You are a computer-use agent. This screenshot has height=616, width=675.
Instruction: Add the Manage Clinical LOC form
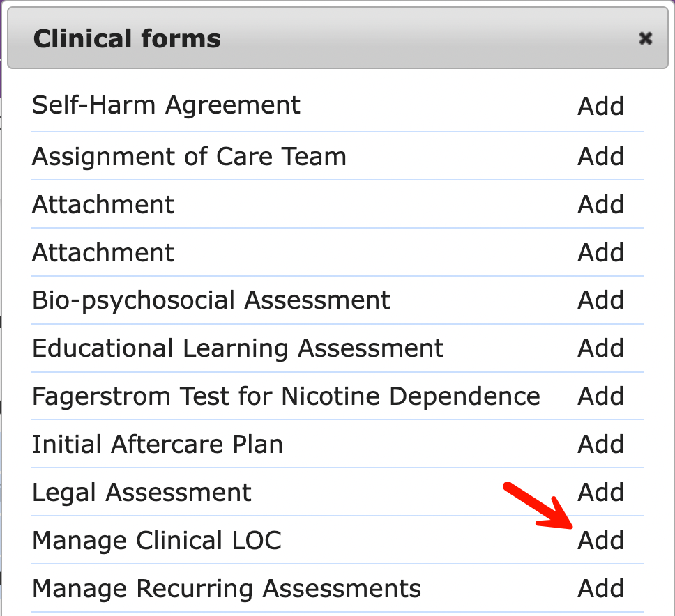click(600, 540)
